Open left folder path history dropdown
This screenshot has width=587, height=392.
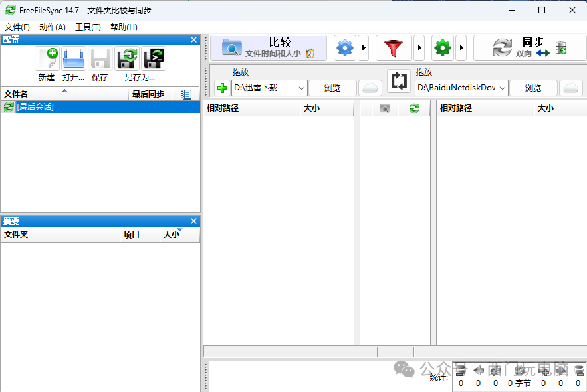click(x=301, y=88)
